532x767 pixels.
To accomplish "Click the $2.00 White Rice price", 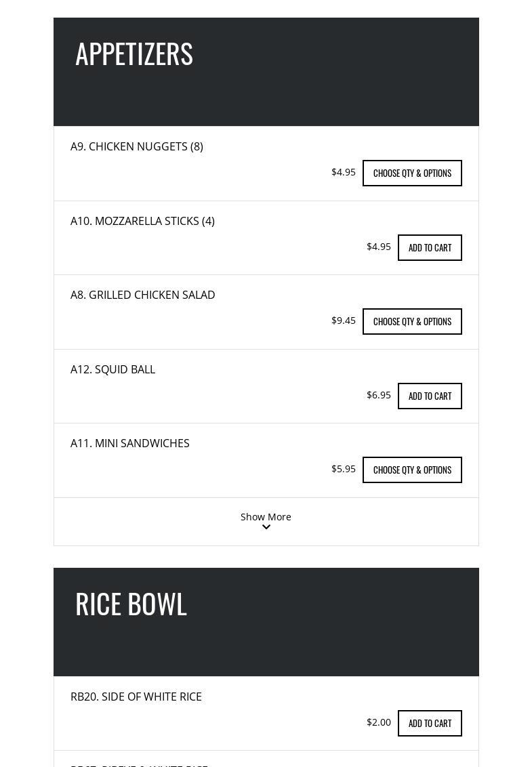I will click(379, 722).
